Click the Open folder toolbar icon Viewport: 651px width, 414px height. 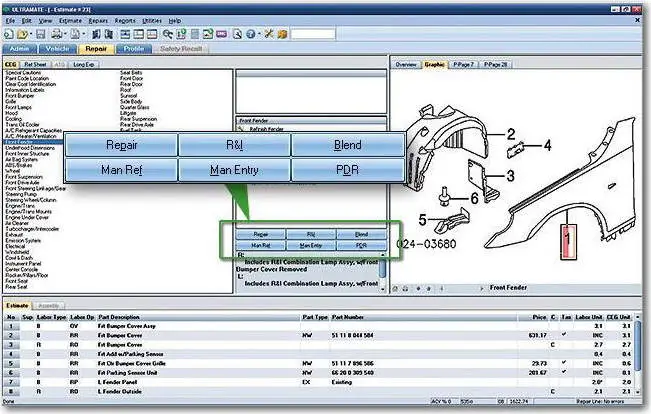[x=22, y=34]
